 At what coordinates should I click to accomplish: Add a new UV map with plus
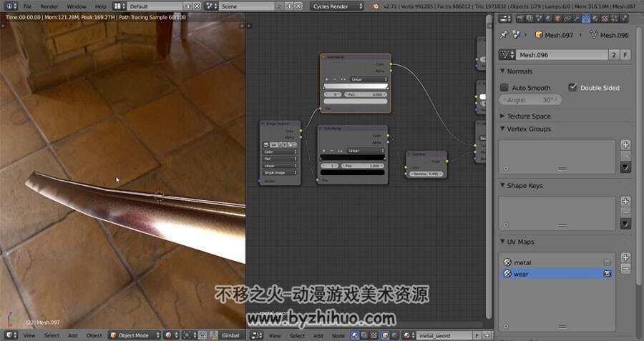point(625,257)
